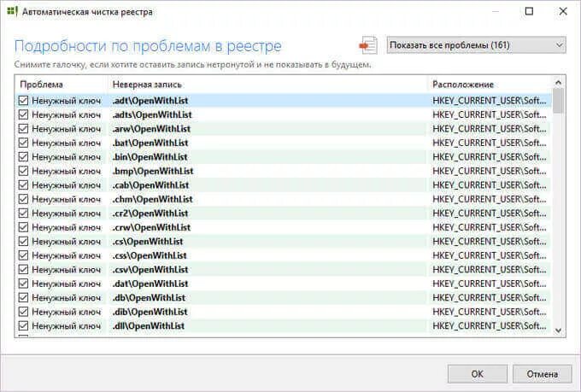The image size is (581, 392).
Task: Uncheck the .bmp\OpenWithList checkbox
Action: pyautogui.click(x=23, y=171)
